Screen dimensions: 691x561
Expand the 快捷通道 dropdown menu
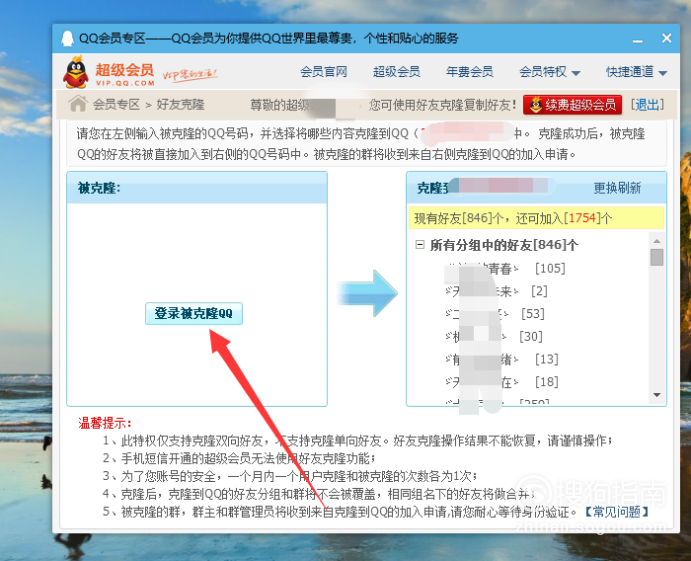point(636,71)
